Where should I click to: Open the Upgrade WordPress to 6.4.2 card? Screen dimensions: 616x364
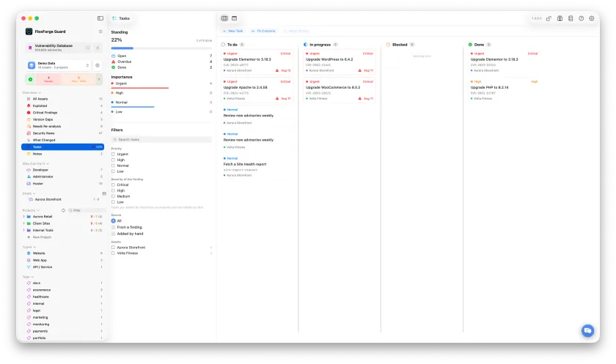(340, 62)
